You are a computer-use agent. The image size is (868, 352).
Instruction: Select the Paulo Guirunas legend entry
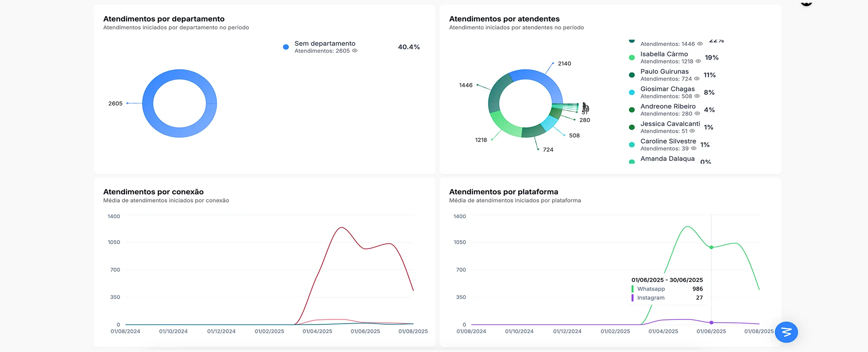664,71
